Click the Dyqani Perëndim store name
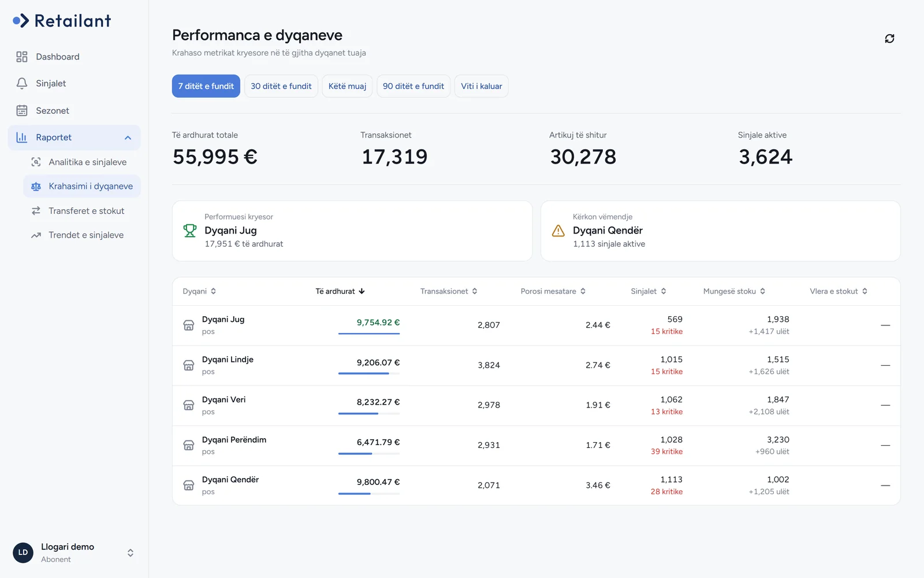The width and height of the screenshot is (924, 578). [x=234, y=440]
